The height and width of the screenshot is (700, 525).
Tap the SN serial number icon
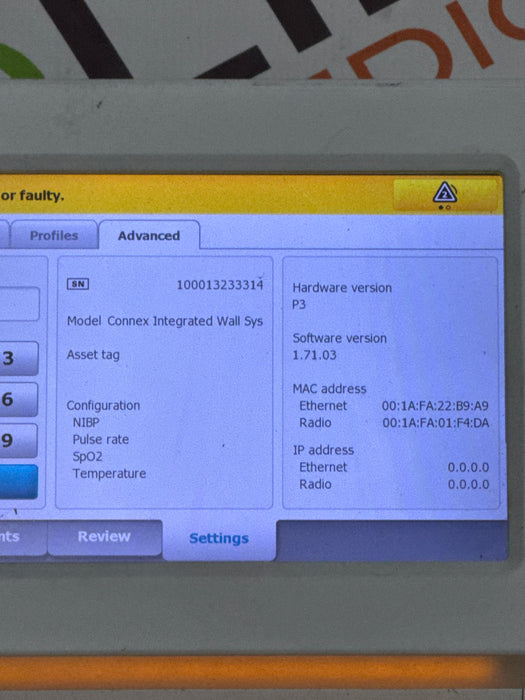(x=78, y=284)
